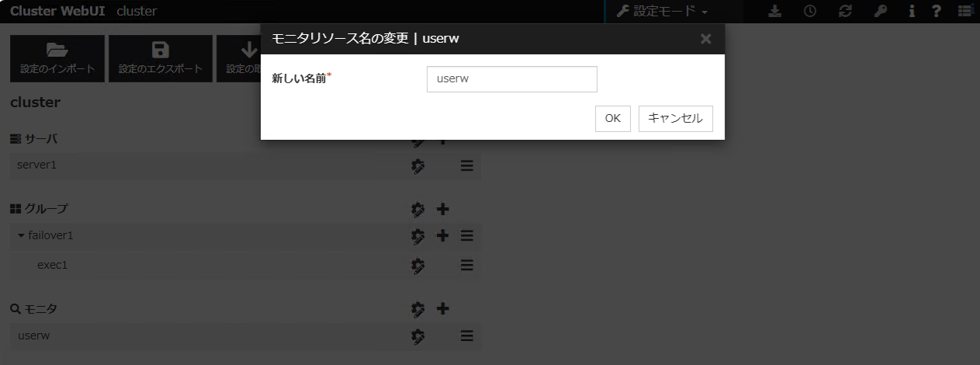Click the clock icon in top bar
980x365 pixels.
810,12
